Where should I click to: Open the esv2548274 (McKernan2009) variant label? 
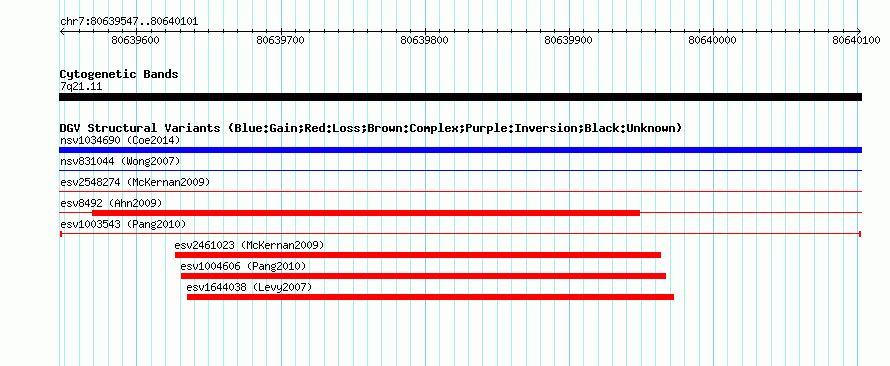135,182
